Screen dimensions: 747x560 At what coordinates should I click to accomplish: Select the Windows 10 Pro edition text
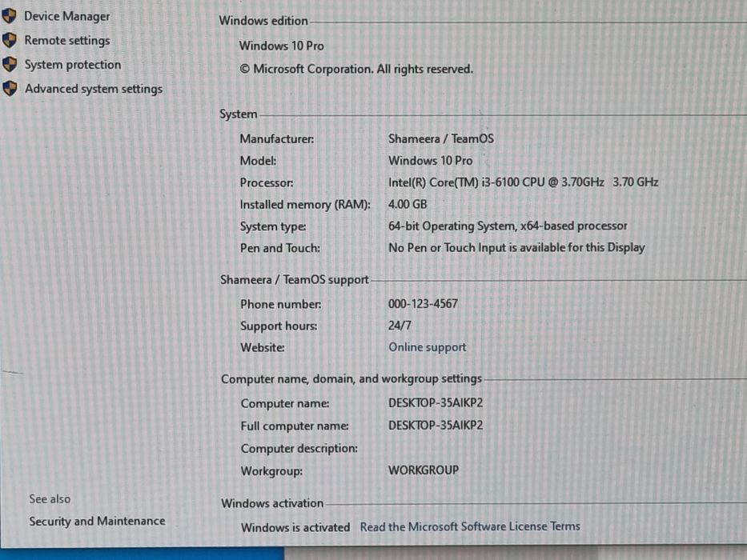pyautogui.click(x=282, y=46)
